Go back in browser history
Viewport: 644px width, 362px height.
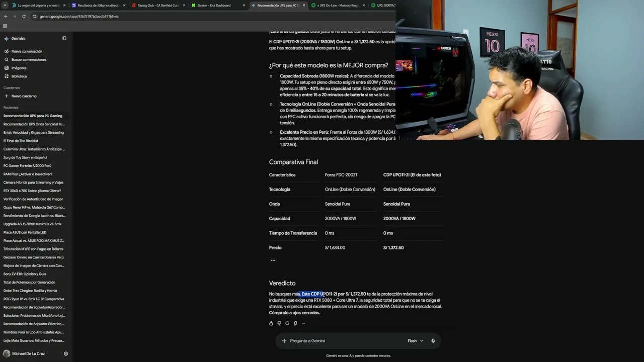pos(6,16)
